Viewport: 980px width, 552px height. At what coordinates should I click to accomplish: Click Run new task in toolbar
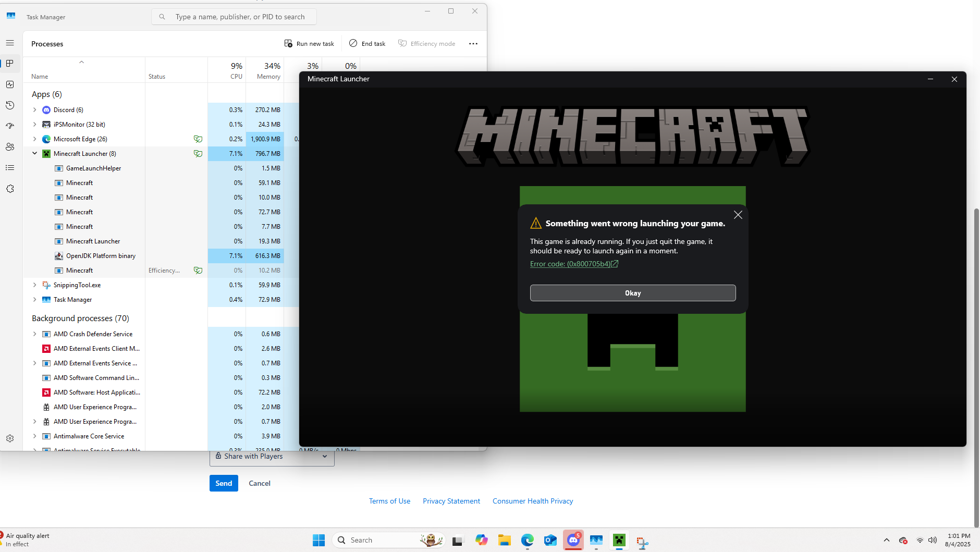point(309,44)
